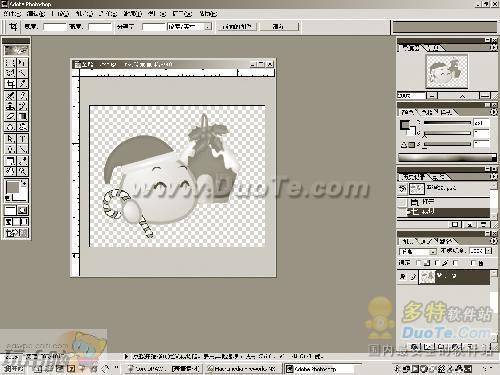Select the Rectangular Marquee tool
500x375 pixels.
coord(10,63)
